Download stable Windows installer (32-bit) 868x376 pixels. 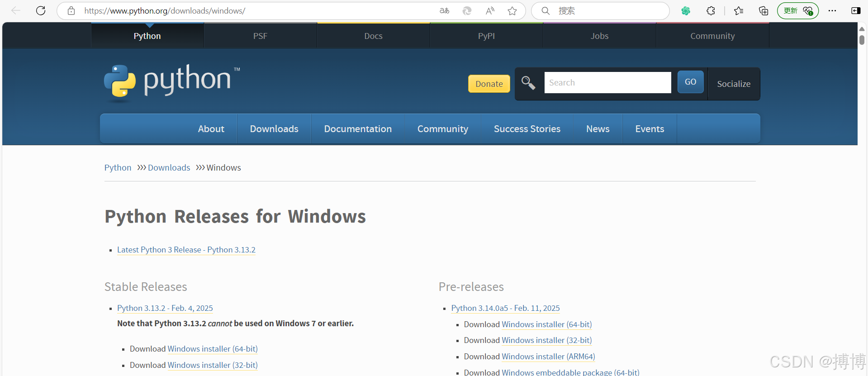[x=213, y=365]
